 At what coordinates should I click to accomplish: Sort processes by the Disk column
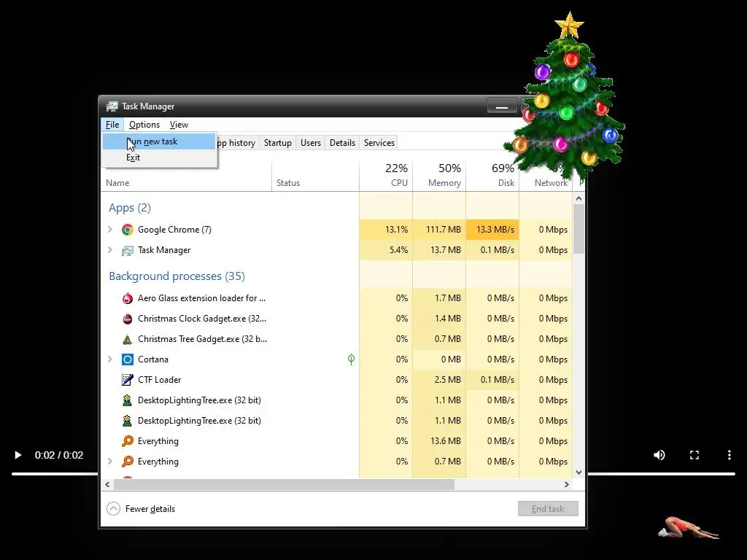pyautogui.click(x=492, y=175)
